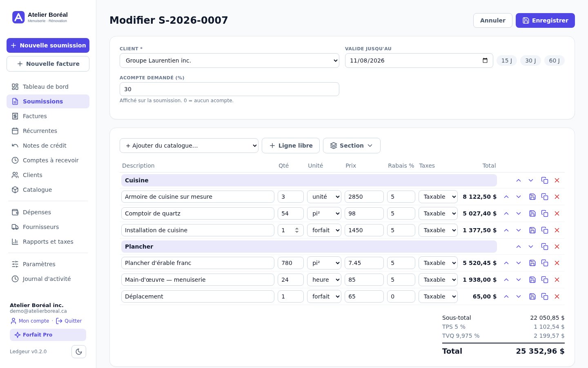Open unit dropdown for Déplacement line

click(324, 296)
